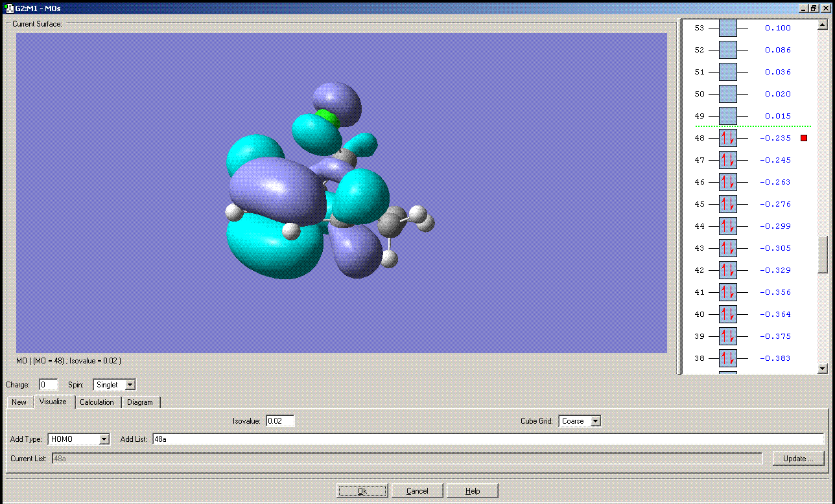
Task: Select the LUMO orbital 49 box
Action: pos(728,116)
